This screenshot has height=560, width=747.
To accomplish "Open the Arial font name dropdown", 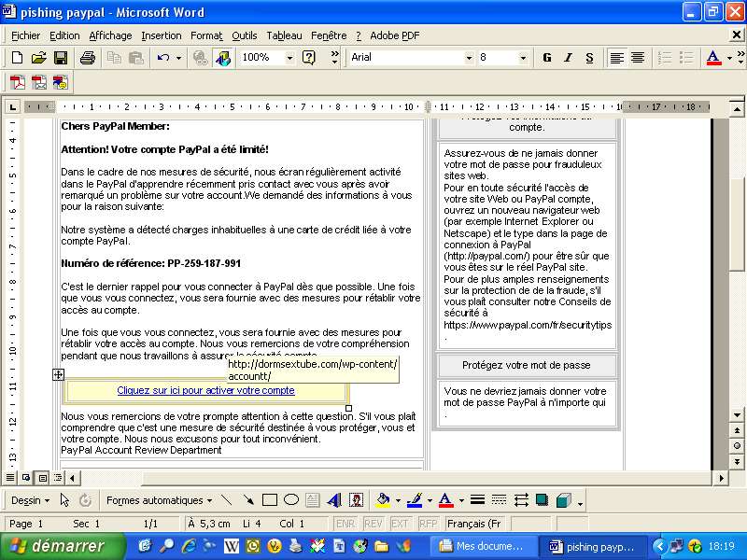I will pos(469,58).
